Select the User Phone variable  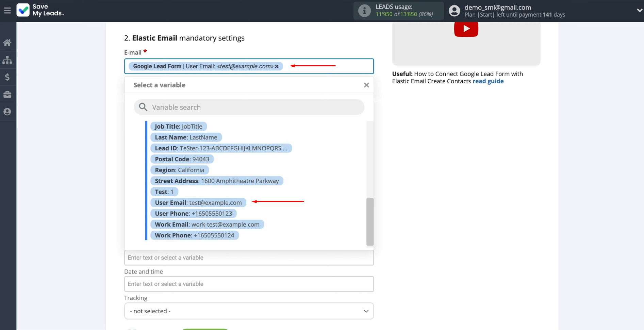pos(194,214)
